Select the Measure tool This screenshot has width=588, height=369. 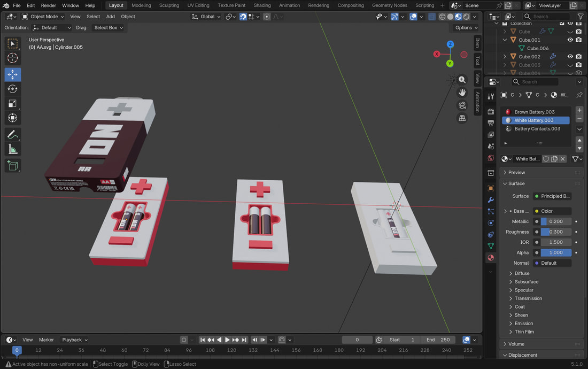pos(13,150)
